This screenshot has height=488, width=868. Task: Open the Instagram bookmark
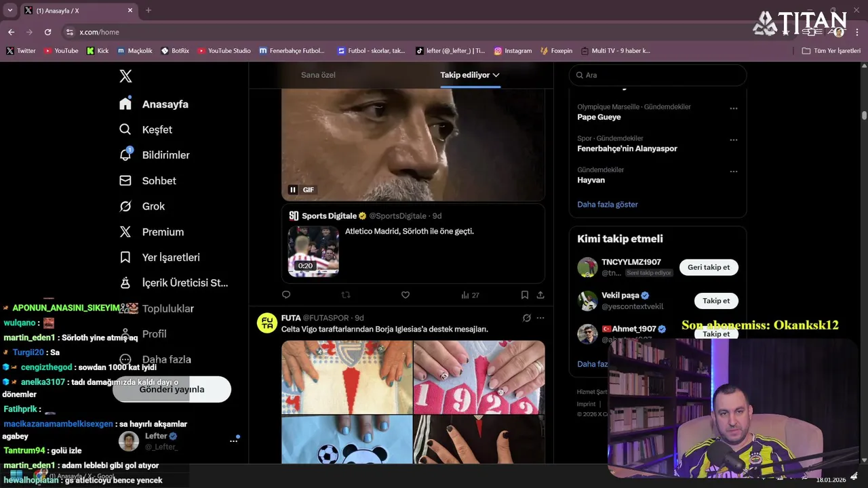pyautogui.click(x=513, y=51)
